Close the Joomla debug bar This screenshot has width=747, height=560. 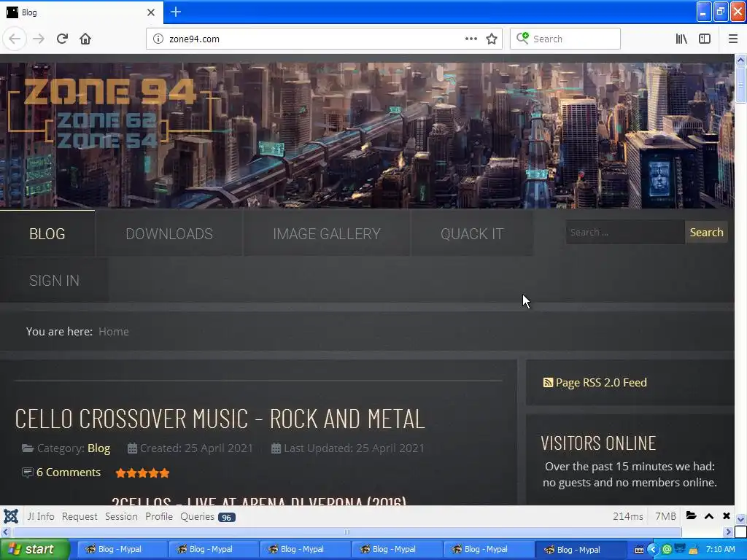[x=726, y=516]
